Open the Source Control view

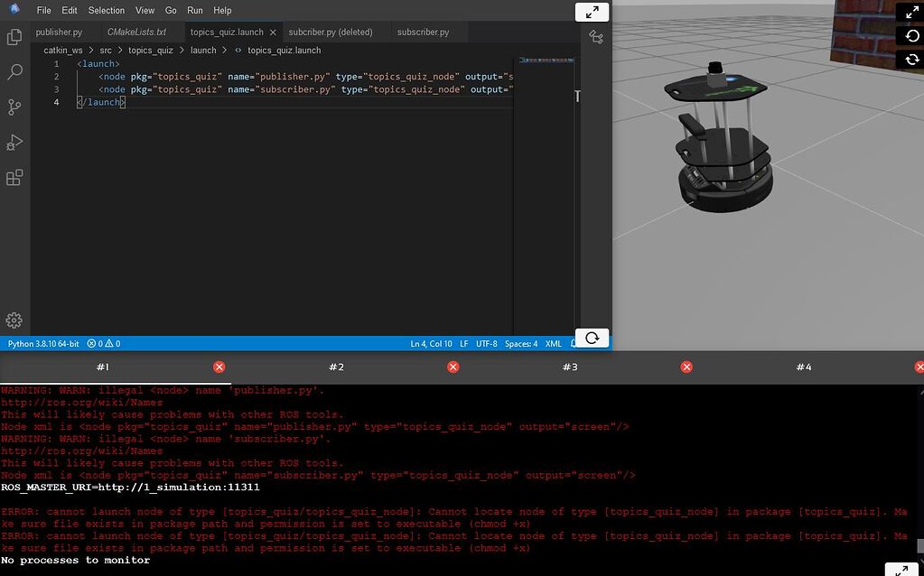14,107
